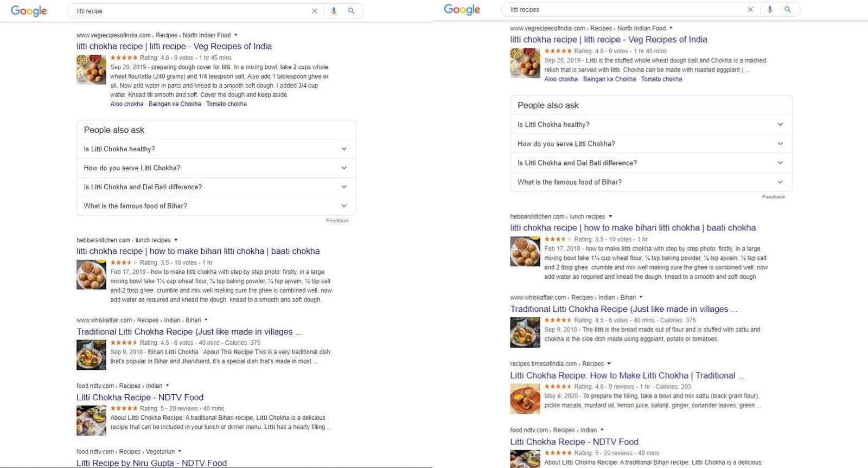
Task: Open 'Litti Chokha Recipe - NDTV Food' right window
Action: 574,442
